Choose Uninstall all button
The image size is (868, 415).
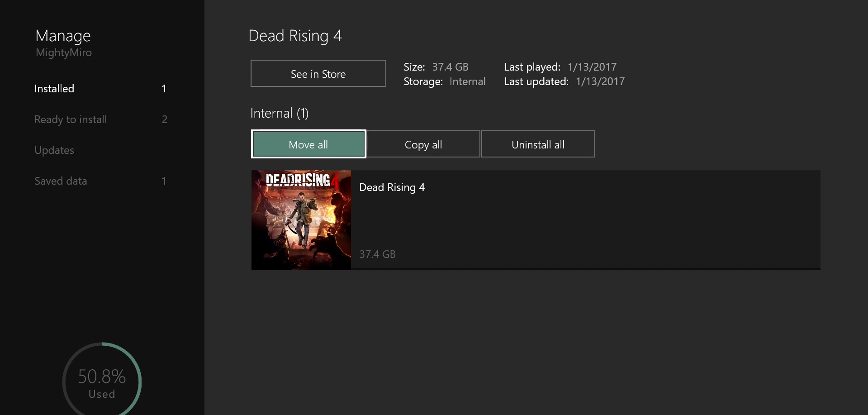[538, 144]
